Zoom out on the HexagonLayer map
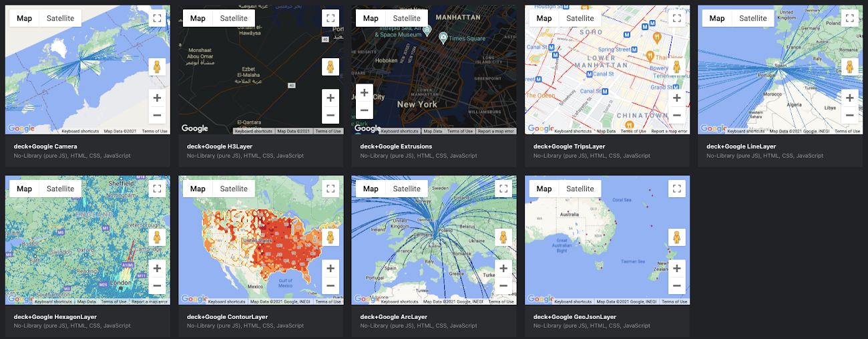Screen dimensions: 868x339 [x=157, y=286]
